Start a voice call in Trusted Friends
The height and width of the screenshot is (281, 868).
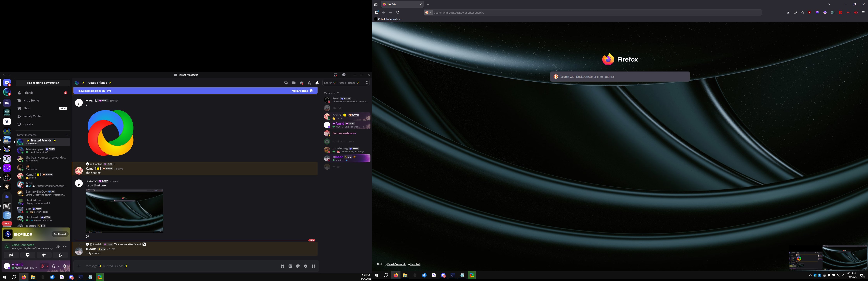pos(286,83)
